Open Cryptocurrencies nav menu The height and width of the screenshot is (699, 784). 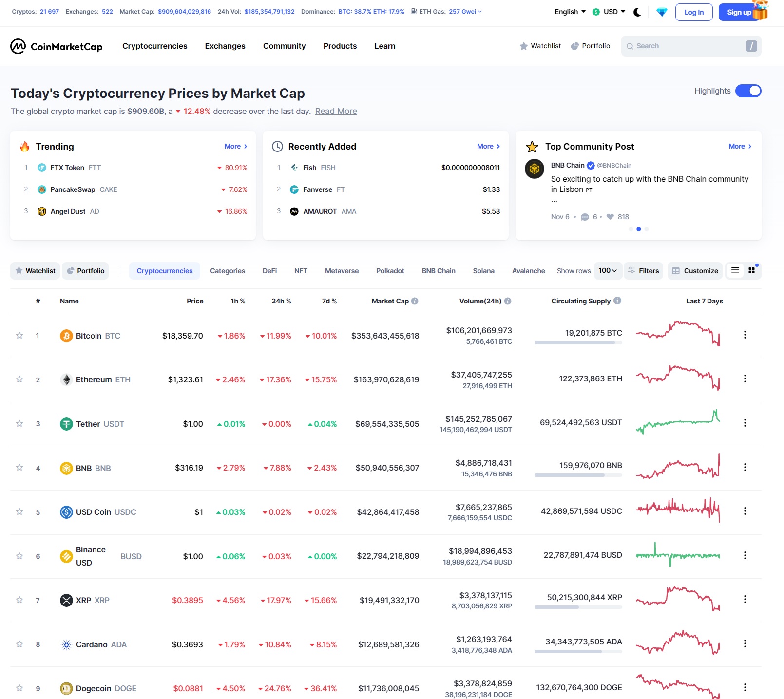[x=154, y=46]
